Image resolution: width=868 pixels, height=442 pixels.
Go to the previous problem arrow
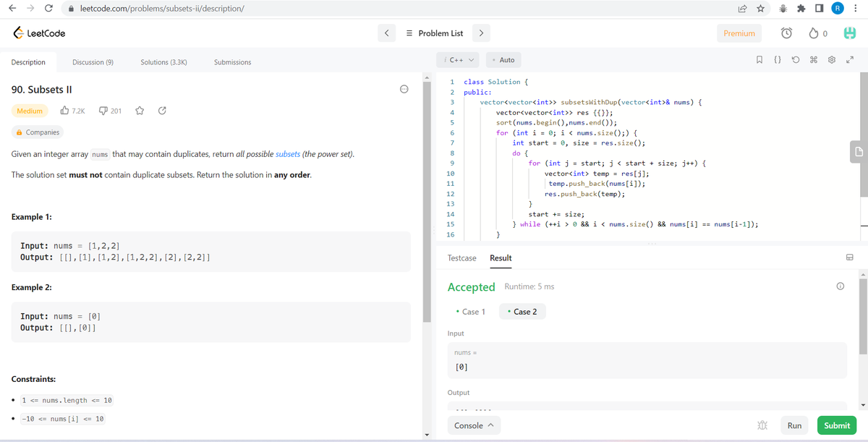[386, 33]
